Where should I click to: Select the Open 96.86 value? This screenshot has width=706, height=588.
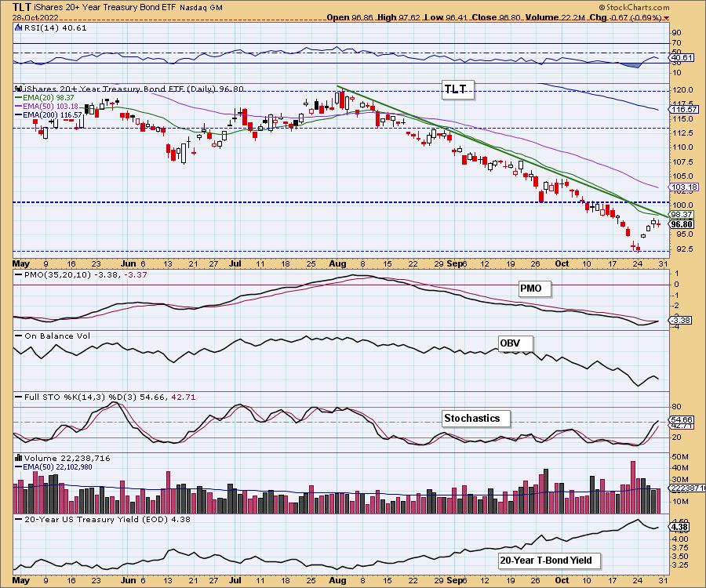coord(350,17)
